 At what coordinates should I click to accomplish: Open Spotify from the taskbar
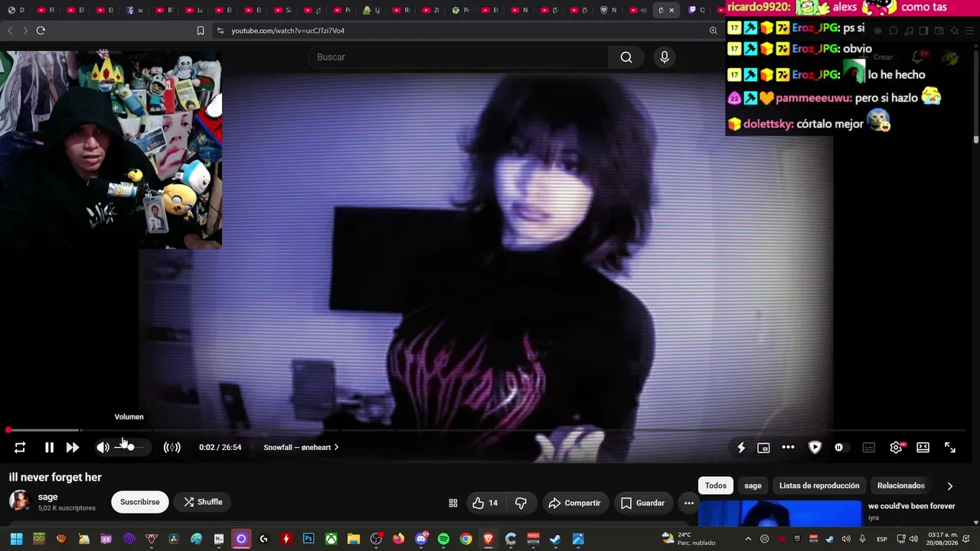pos(443,539)
